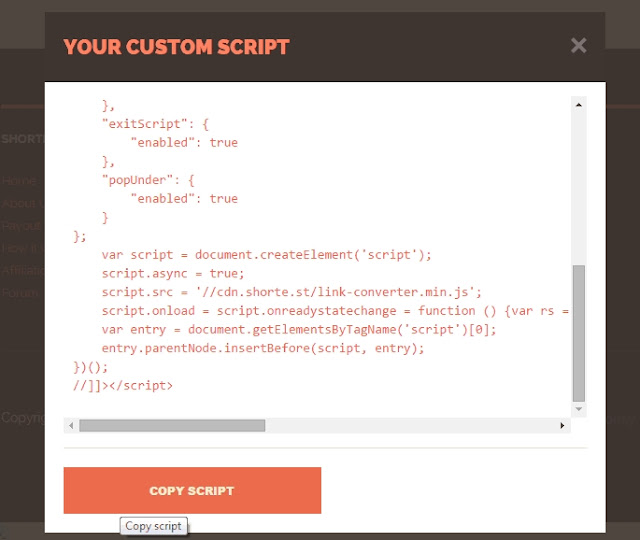The width and height of the screenshot is (640, 540).
Task: Click the "popUnder" code line
Action: click(x=148, y=180)
